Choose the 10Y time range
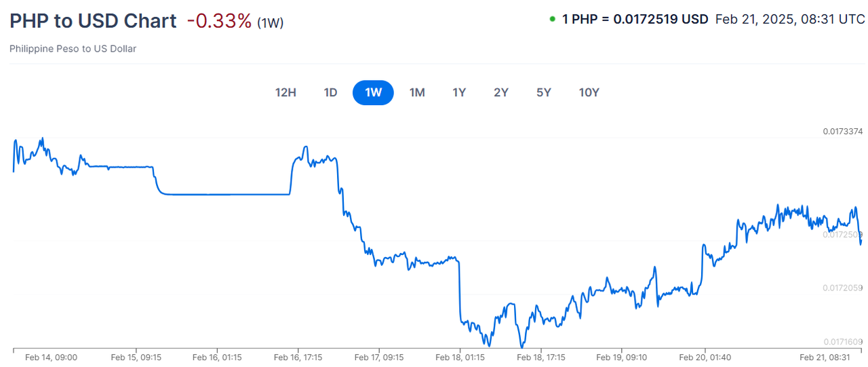 pos(589,93)
